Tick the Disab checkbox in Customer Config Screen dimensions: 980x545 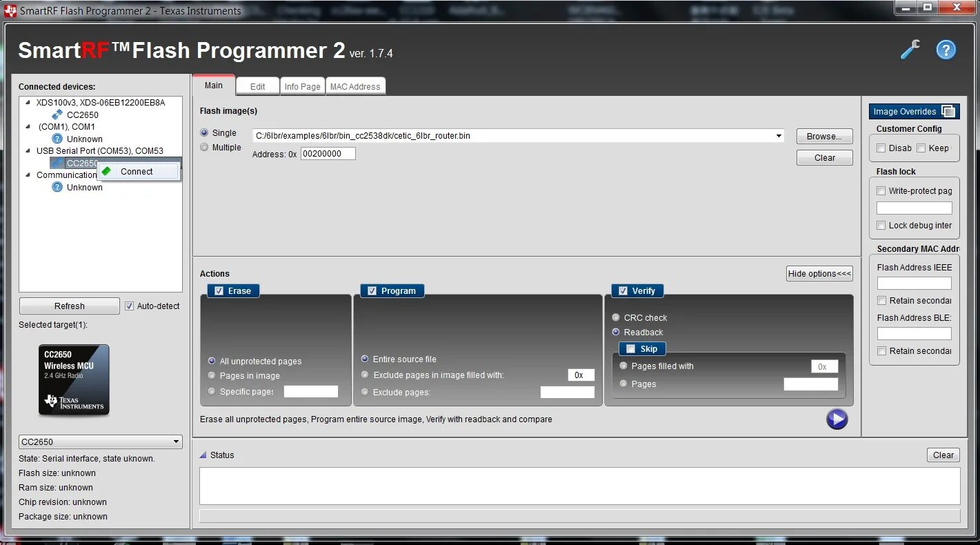pyautogui.click(x=881, y=148)
